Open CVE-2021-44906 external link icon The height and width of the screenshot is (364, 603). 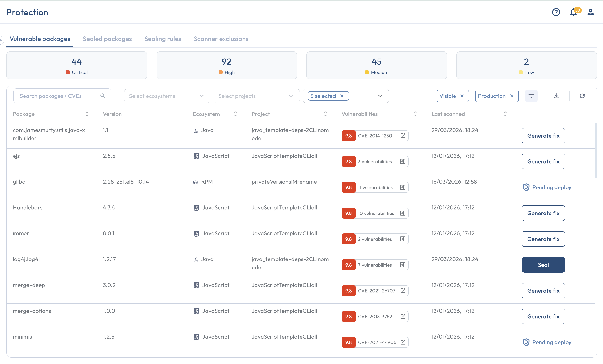tap(403, 342)
